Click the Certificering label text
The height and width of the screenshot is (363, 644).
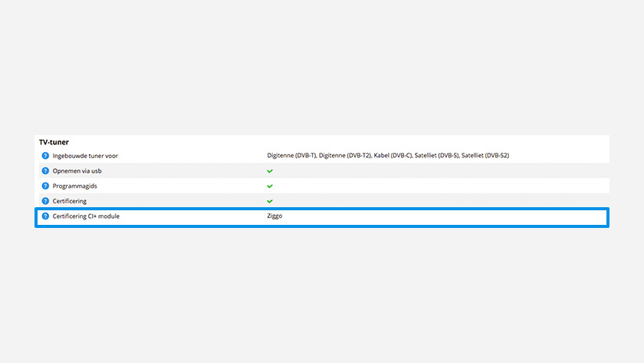click(70, 201)
